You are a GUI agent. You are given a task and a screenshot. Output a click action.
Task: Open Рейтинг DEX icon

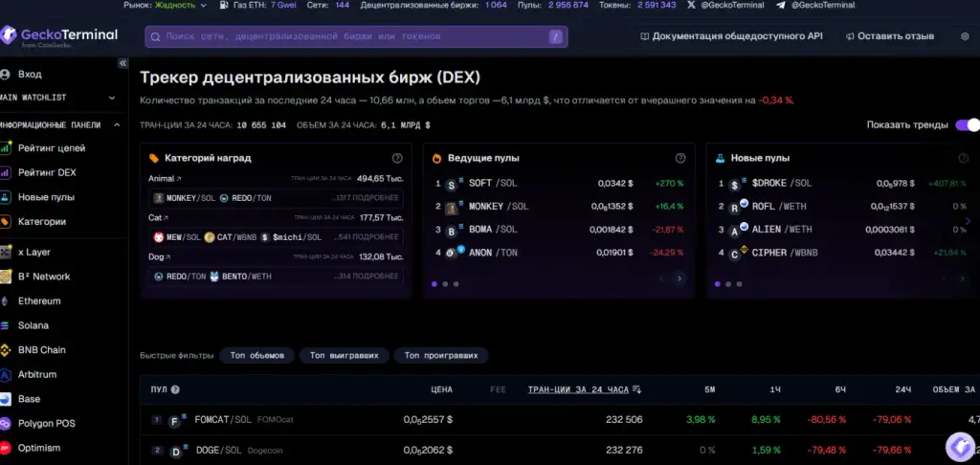(6, 172)
